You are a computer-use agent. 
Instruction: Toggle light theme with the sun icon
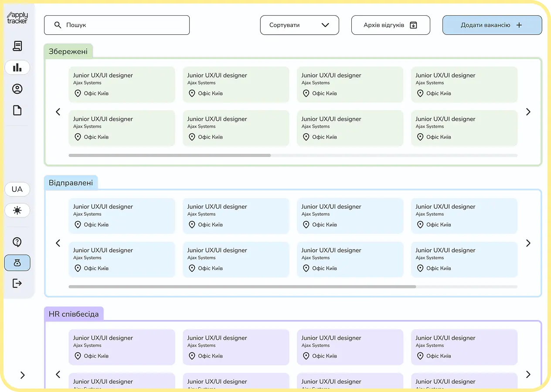coord(17,210)
